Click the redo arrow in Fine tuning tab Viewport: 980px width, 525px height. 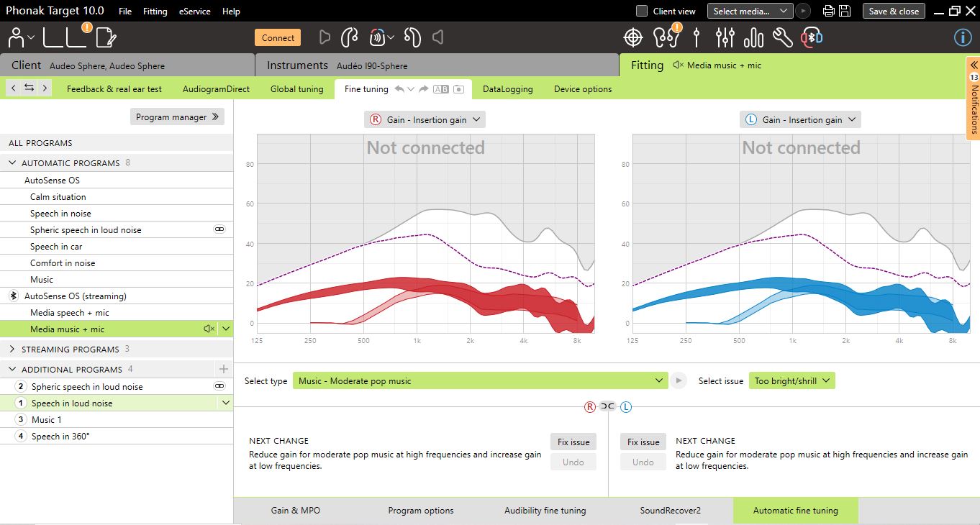424,89
